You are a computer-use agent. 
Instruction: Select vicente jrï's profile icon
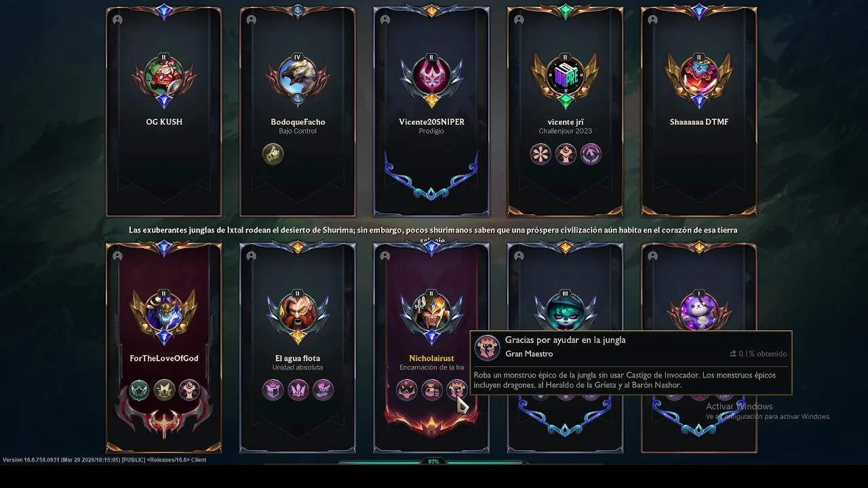coord(565,77)
